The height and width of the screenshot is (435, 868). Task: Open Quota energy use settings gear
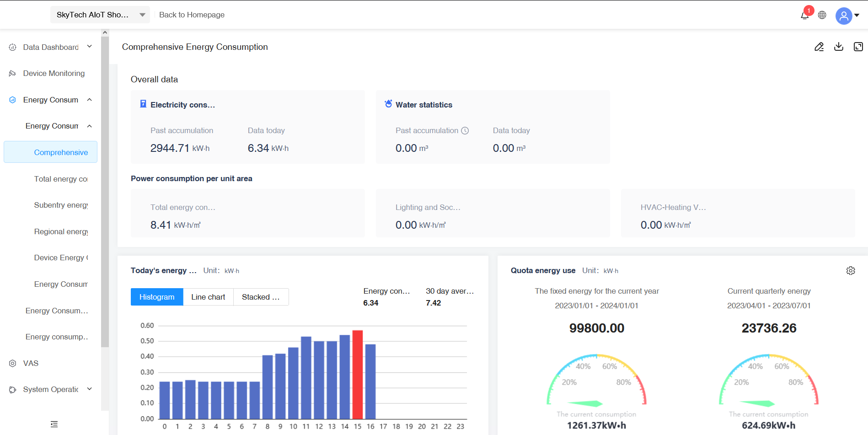[851, 271]
